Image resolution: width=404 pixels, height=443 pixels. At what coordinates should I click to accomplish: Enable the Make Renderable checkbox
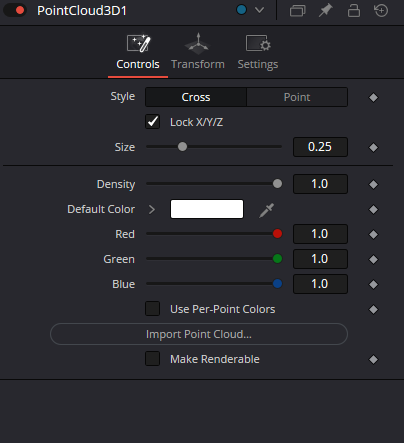point(153,359)
